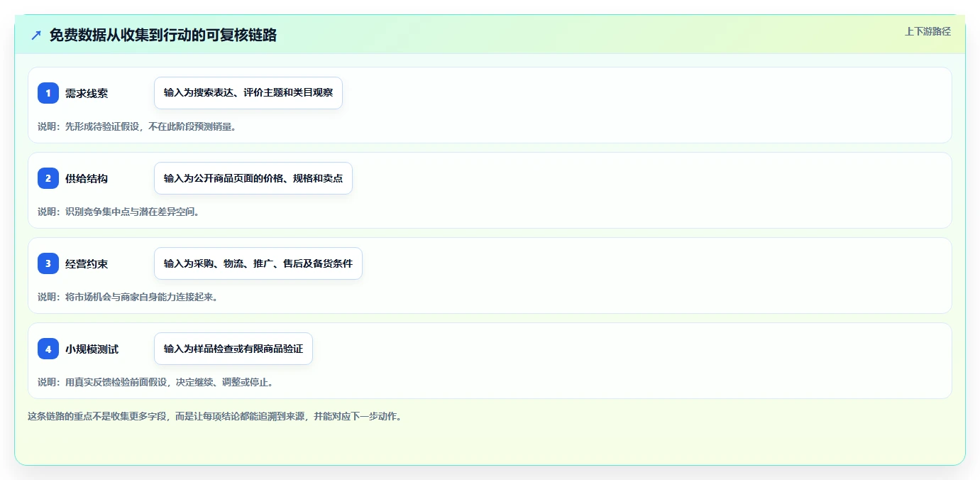The width and height of the screenshot is (980, 480).
Task: Click the step number 2 badge
Action: (48, 178)
